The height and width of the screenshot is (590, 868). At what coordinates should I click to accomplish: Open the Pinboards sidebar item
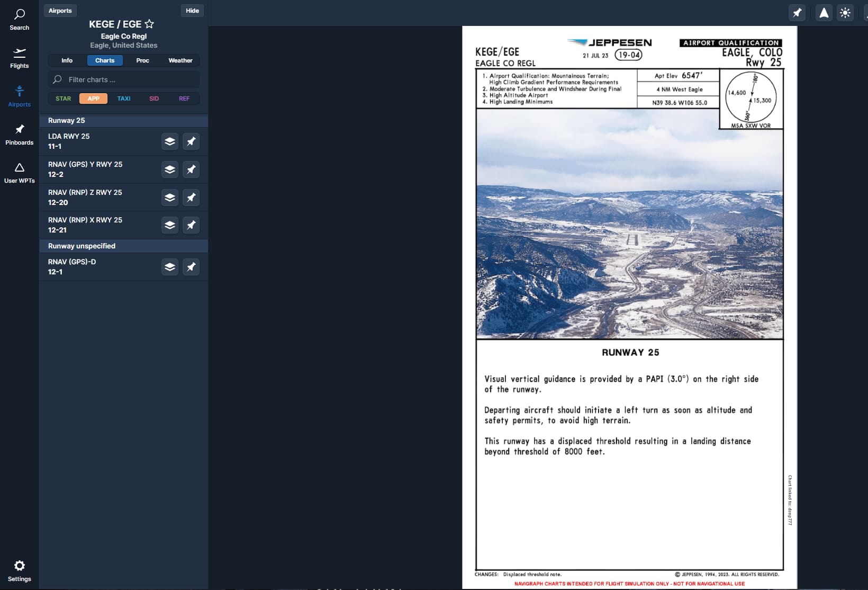(x=19, y=135)
